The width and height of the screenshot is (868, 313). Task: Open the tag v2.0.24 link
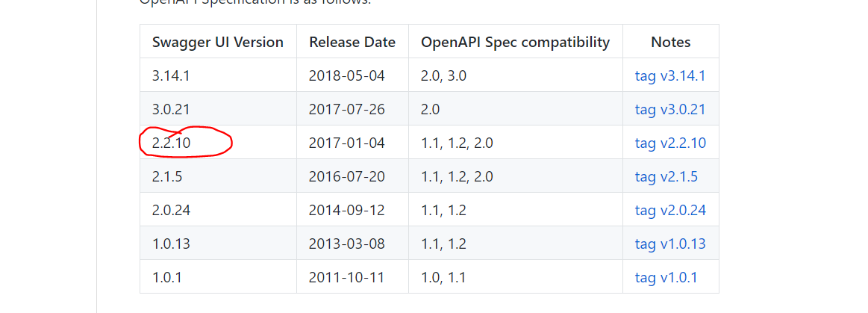tap(669, 211)
